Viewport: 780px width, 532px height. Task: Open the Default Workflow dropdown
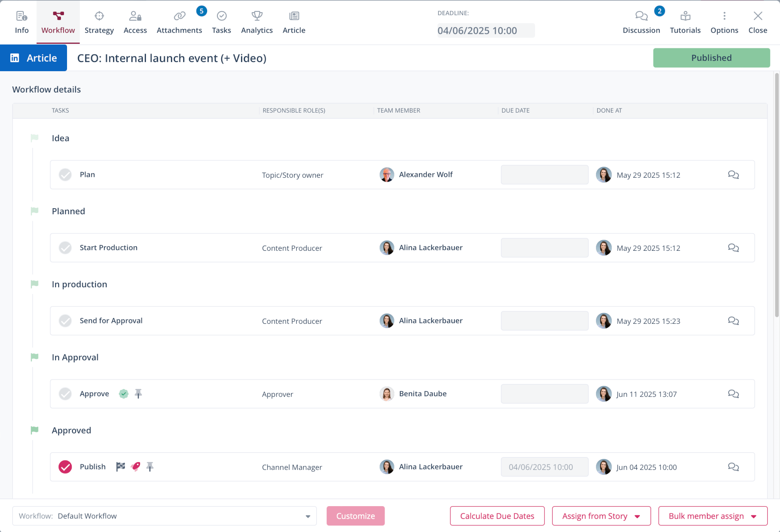tap(308, 516)
